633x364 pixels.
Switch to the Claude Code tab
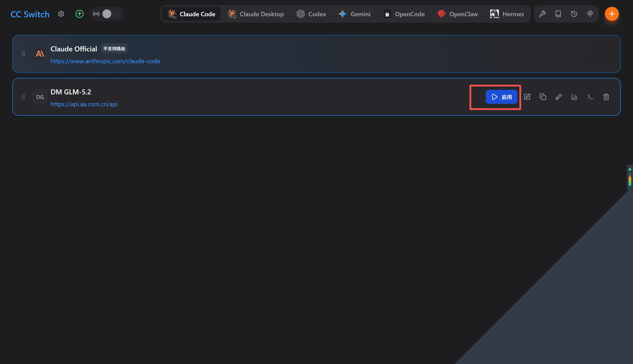(x=191, y=14)
